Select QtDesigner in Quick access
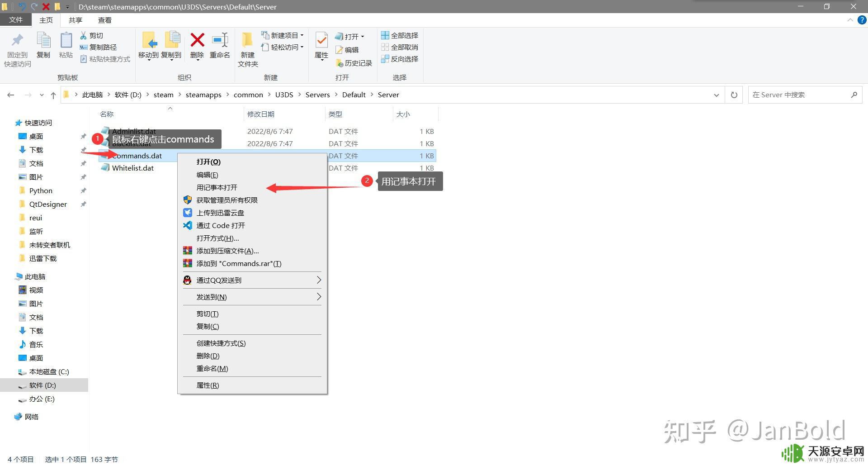The width and height of the screenshot is (868, 466). tap(48, 204)
